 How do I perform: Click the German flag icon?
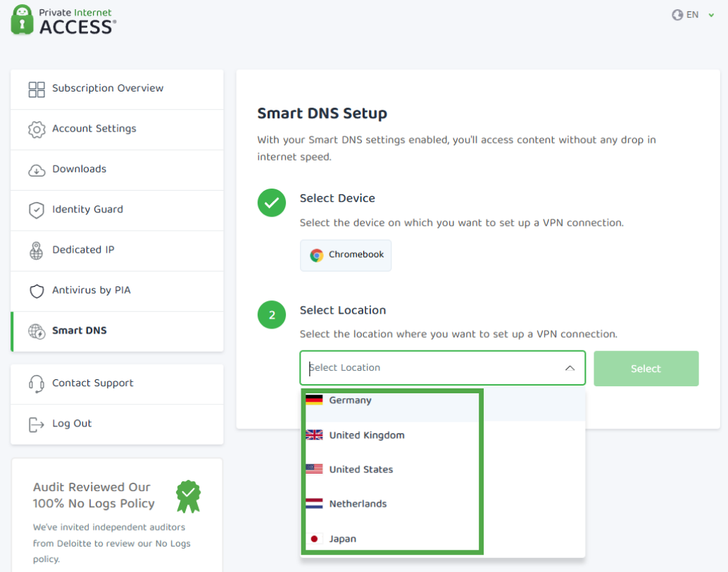pos(314,400)
